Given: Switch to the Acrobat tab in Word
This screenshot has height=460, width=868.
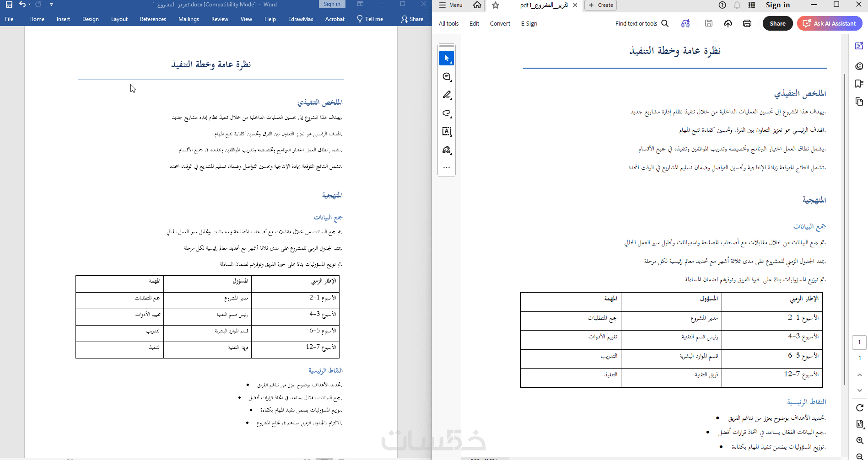Looking at the screenshot, I should (335, 19).
